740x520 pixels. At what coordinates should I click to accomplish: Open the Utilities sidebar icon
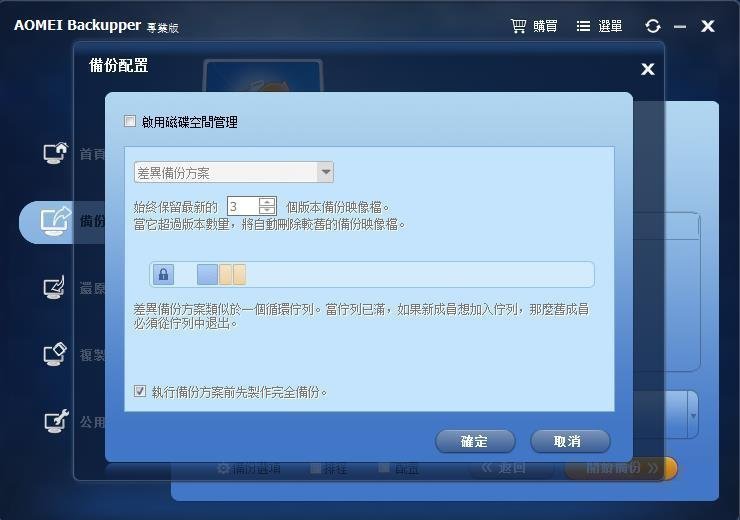click(x=56, y=421)
